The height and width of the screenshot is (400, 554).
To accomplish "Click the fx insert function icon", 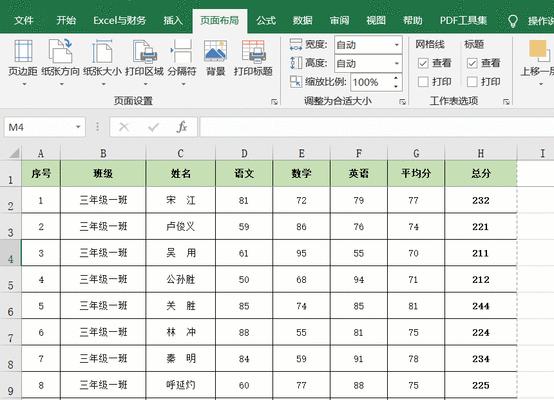I will point(182,127).
